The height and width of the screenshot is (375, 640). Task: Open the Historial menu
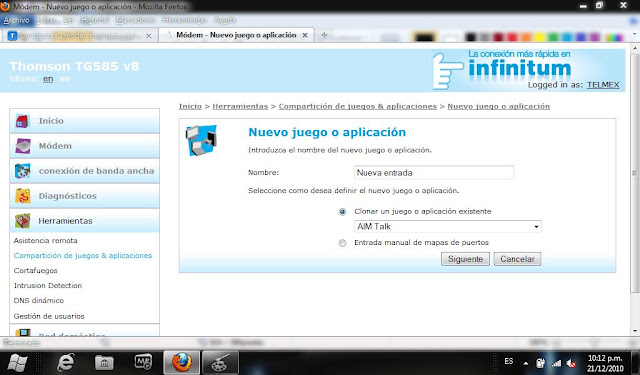pos(95,20)
